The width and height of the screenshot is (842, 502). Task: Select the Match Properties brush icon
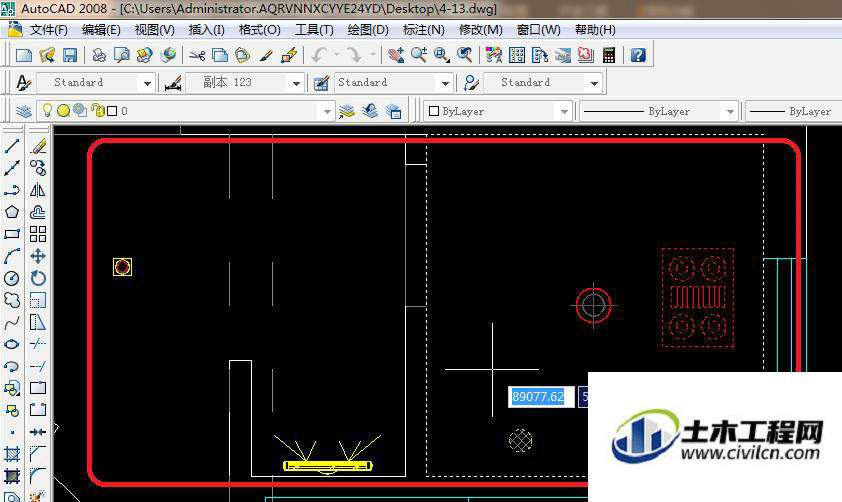(x=266, y=55)
